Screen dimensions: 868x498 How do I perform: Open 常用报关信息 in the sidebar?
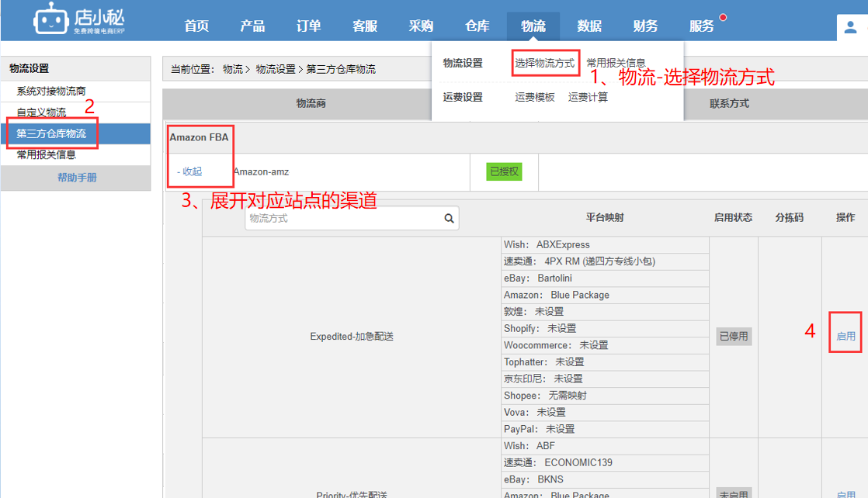click(46, 155)
